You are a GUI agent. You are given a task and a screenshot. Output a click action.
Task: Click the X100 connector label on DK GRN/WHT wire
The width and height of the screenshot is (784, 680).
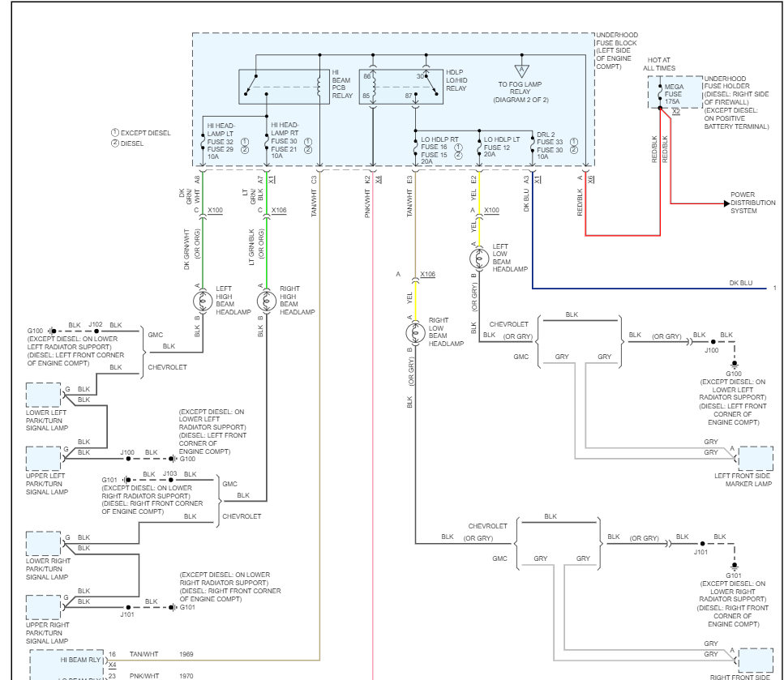[x=215, y=211]
